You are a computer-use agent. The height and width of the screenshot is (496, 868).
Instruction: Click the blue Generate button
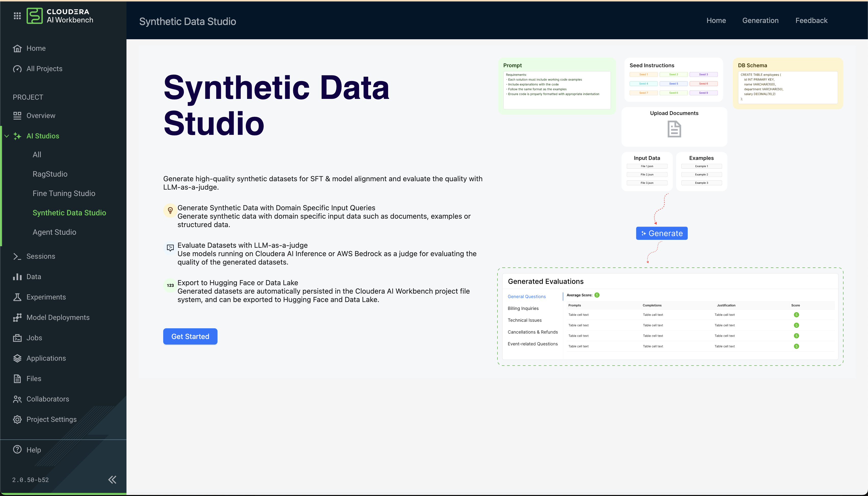(661, 233)
